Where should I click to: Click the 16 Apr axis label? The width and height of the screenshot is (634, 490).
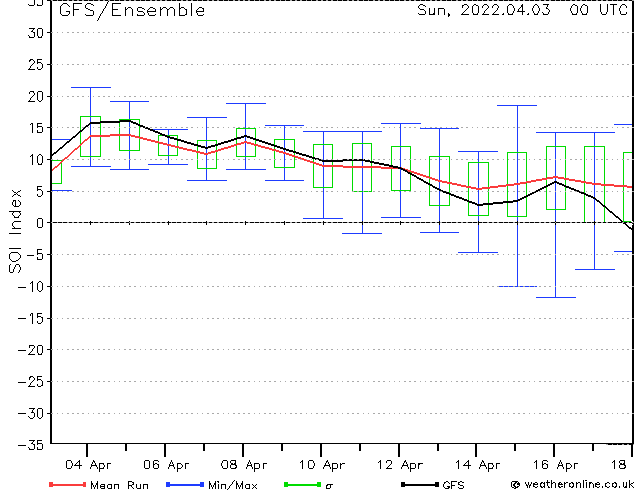click(556, 465)
